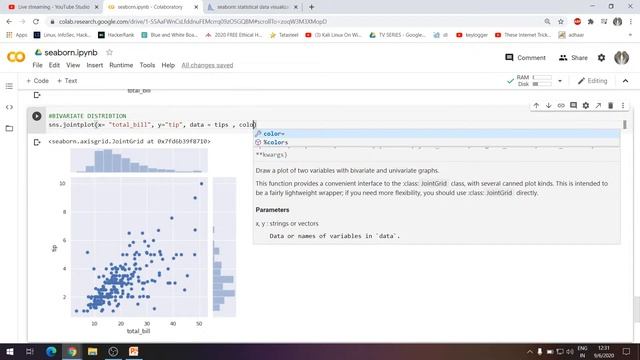Click the RAM usage bar

coord(542,77)
